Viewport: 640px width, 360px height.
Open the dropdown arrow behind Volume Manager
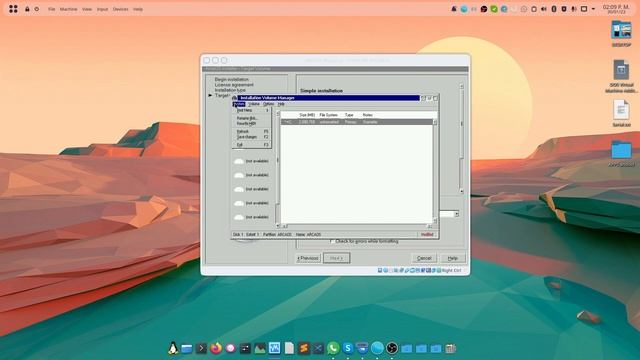click(456, 214)
